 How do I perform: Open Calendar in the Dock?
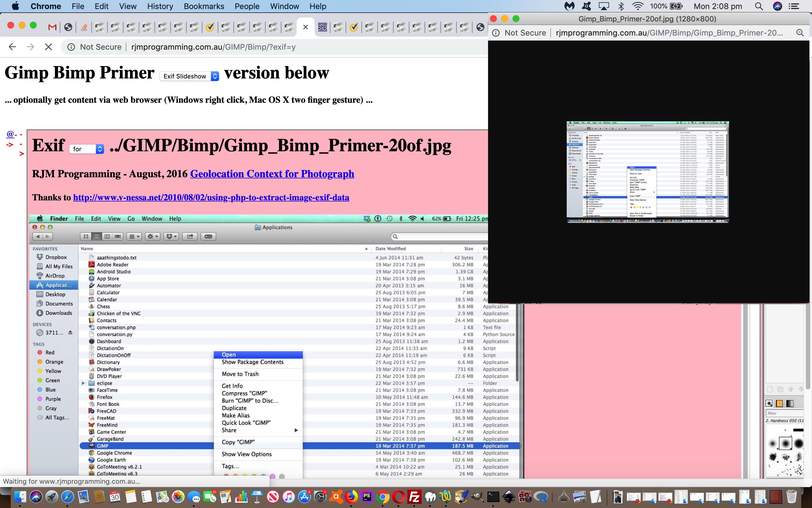pos(115,496)
